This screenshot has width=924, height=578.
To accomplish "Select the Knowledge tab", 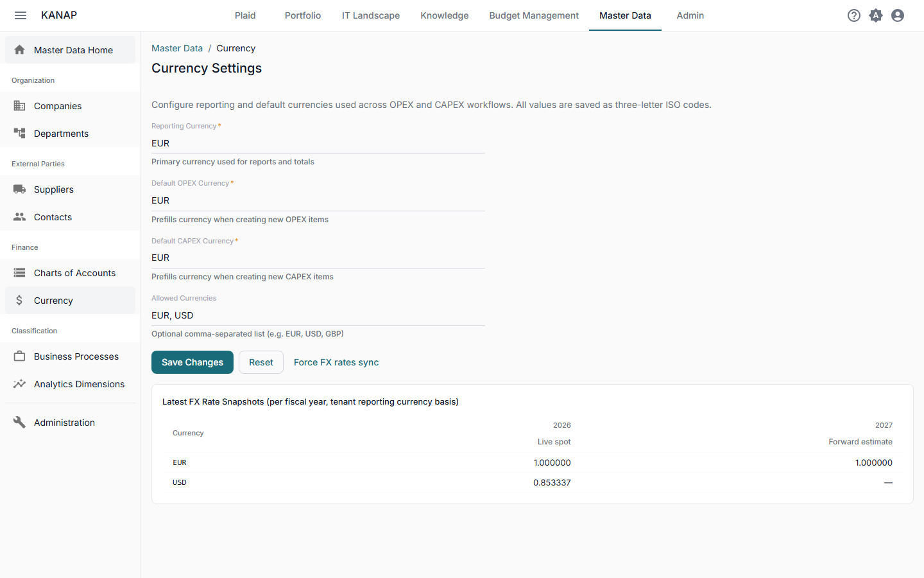I will tap(445, 15).
